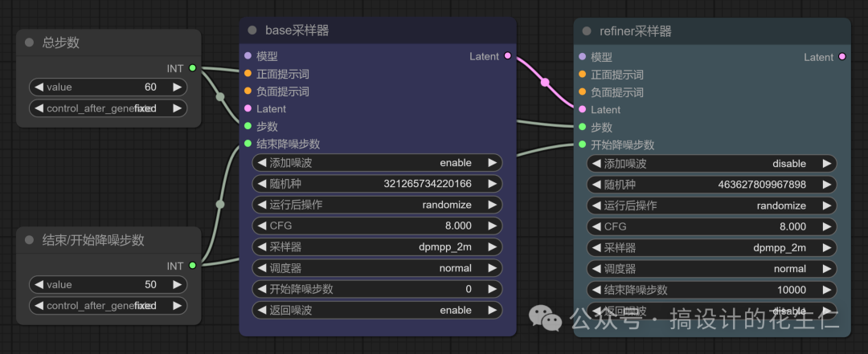Toggle 添加噪波 enable on base采样器
The height and width of the screenshot is (354, 868).
(377, 163)
